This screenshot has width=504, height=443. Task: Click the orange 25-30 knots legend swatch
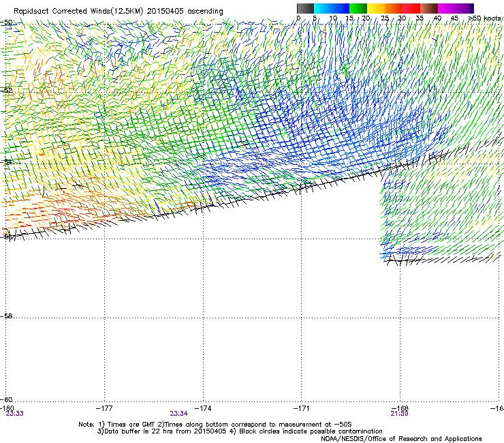tap(394, 8)
